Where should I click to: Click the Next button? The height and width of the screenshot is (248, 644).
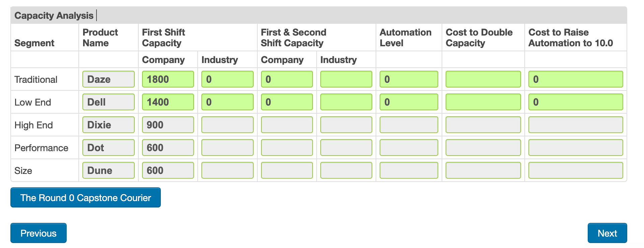point(607,233)
